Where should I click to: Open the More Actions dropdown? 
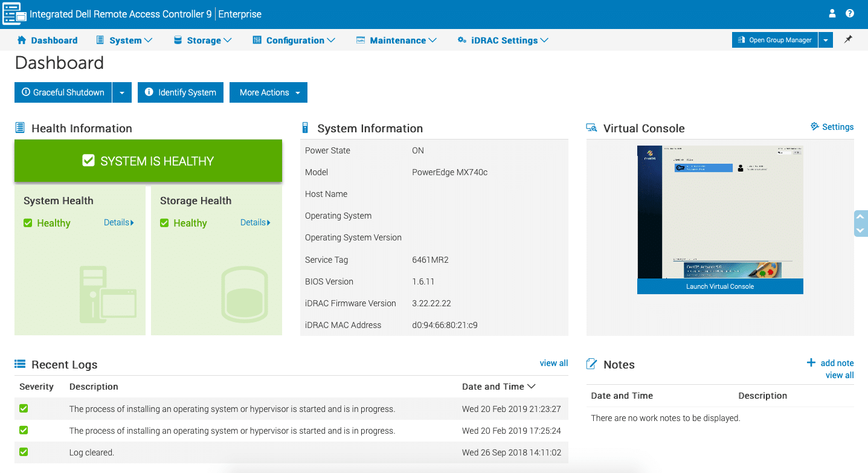(x=268, y=92)
